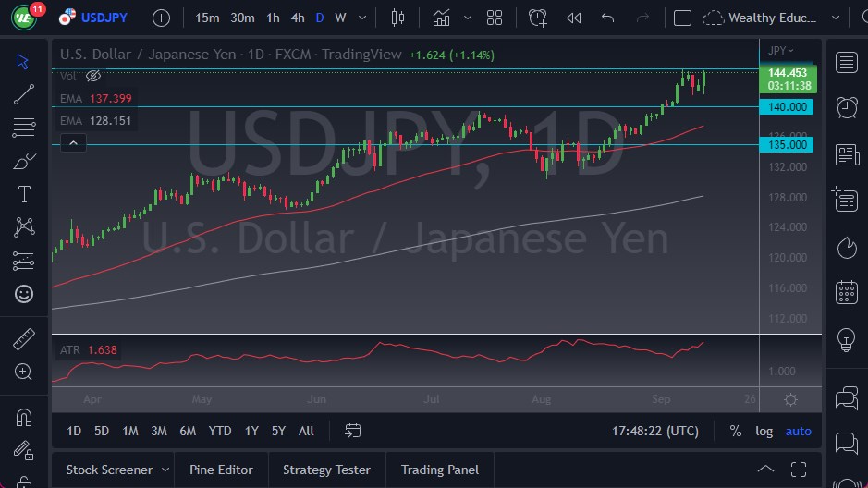This screenshot has width=868, height=488.
Task: Expand the timeframe dropdown arrow
Action: [x=362, y=18]
